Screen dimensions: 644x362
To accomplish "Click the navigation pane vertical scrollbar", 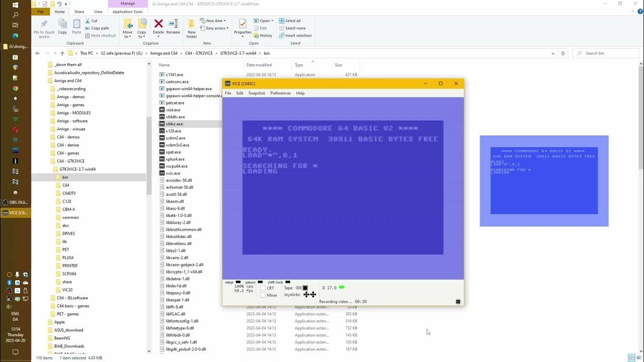I will (149, 156).
